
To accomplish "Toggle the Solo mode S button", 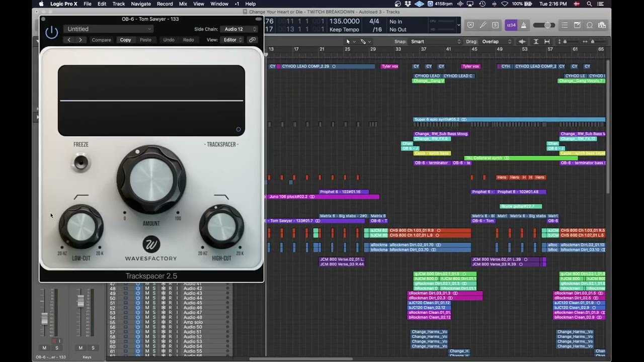I will pos(496,25).
